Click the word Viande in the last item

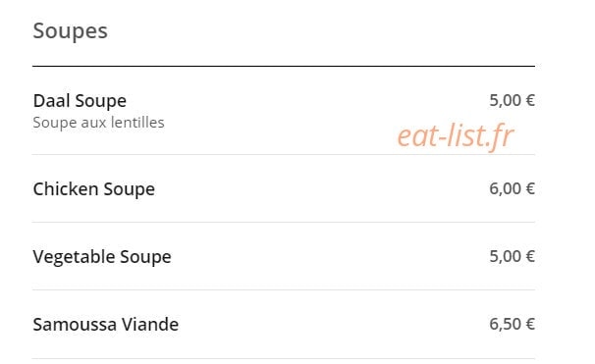150,325
